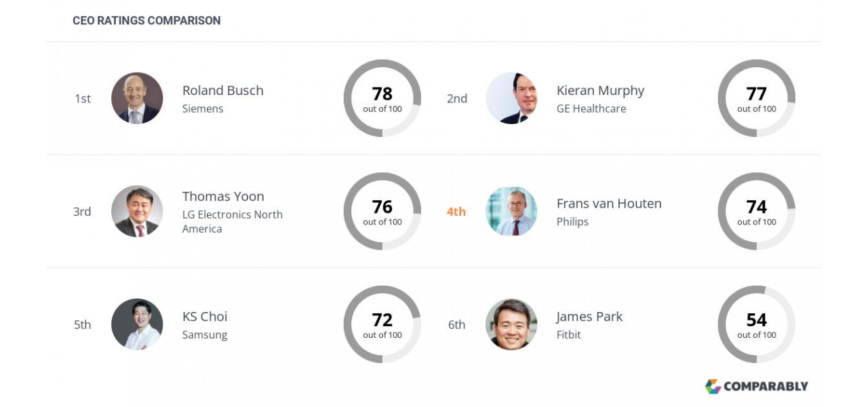Open the Roland Busch name link

(222, 90)
